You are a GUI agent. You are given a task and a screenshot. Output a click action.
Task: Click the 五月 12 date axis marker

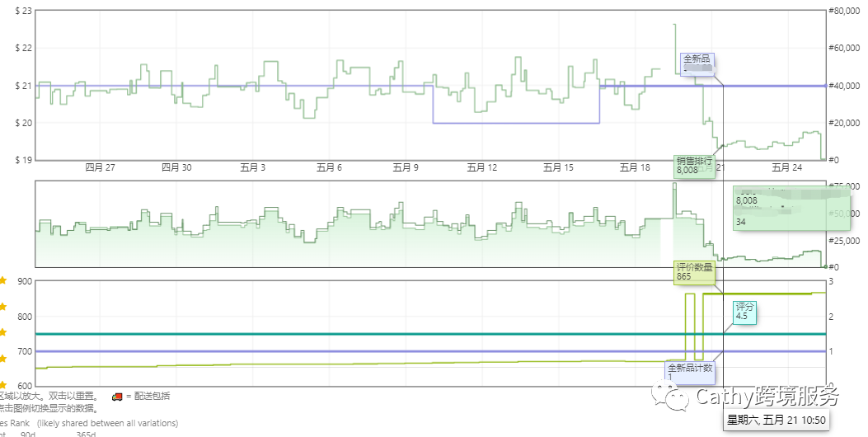coord(482,167)
